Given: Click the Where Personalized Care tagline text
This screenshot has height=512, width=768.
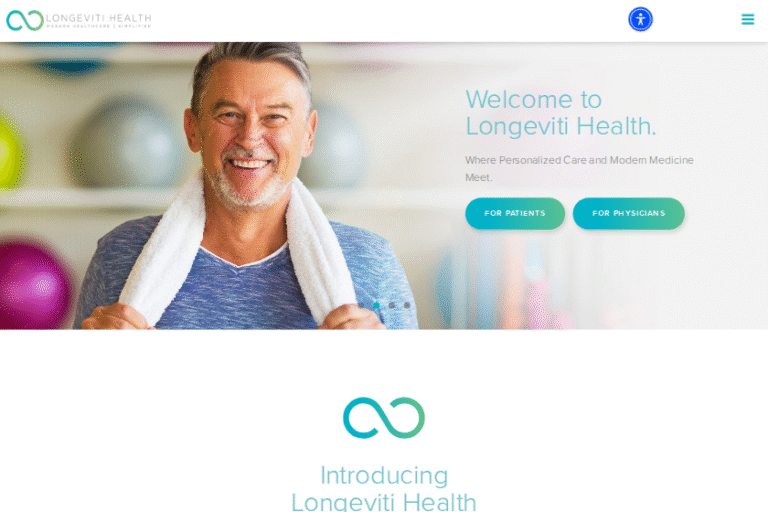Looking at the screenshot, I should 579,169.
